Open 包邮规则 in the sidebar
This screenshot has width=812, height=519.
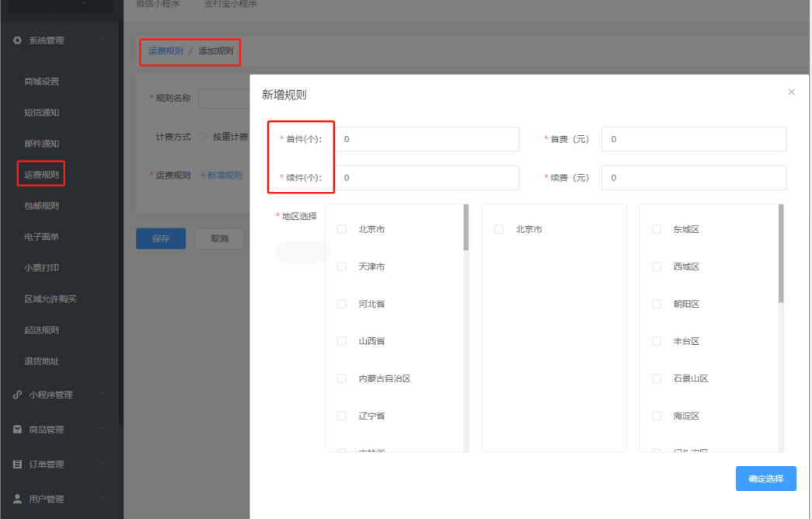coord(41,206)
